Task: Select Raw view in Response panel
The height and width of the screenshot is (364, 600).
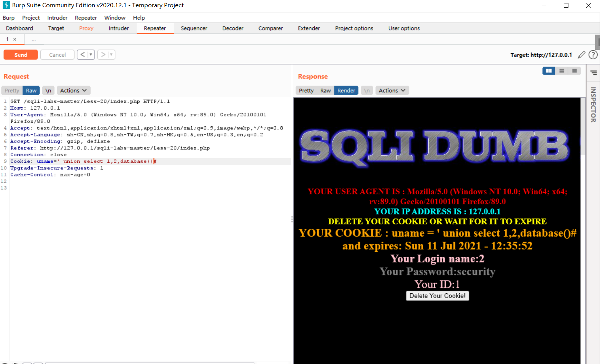Action: click(x=325, y=91)
